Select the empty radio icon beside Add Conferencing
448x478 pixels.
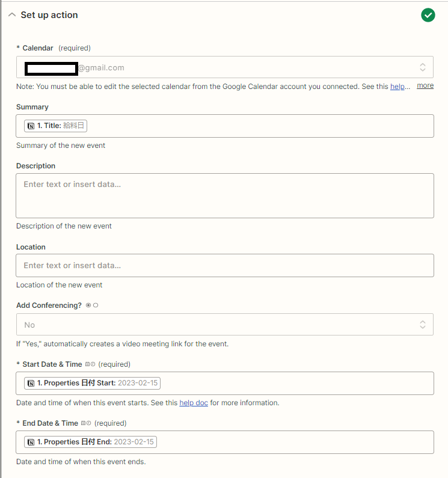[96, 305]
